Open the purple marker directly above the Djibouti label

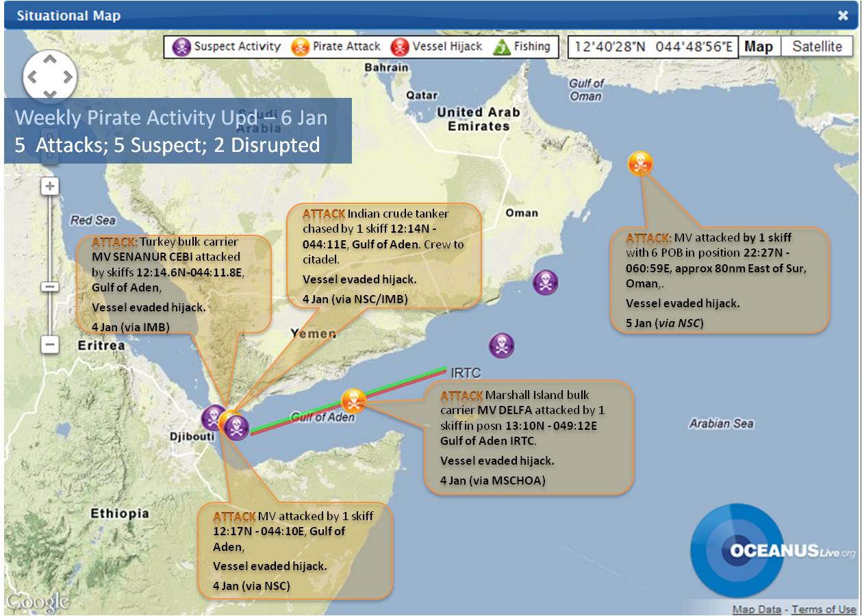(x=212, y=417)
